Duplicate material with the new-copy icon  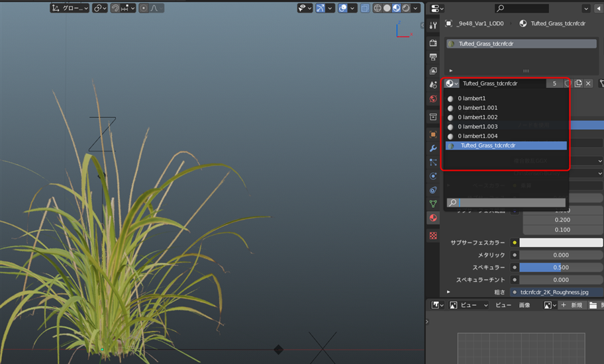(578, 83)
